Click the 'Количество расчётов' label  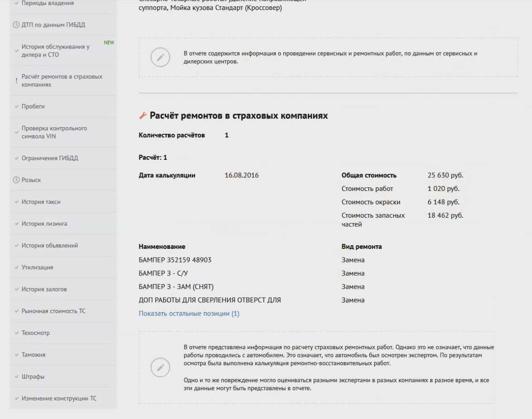pos(172,135)
